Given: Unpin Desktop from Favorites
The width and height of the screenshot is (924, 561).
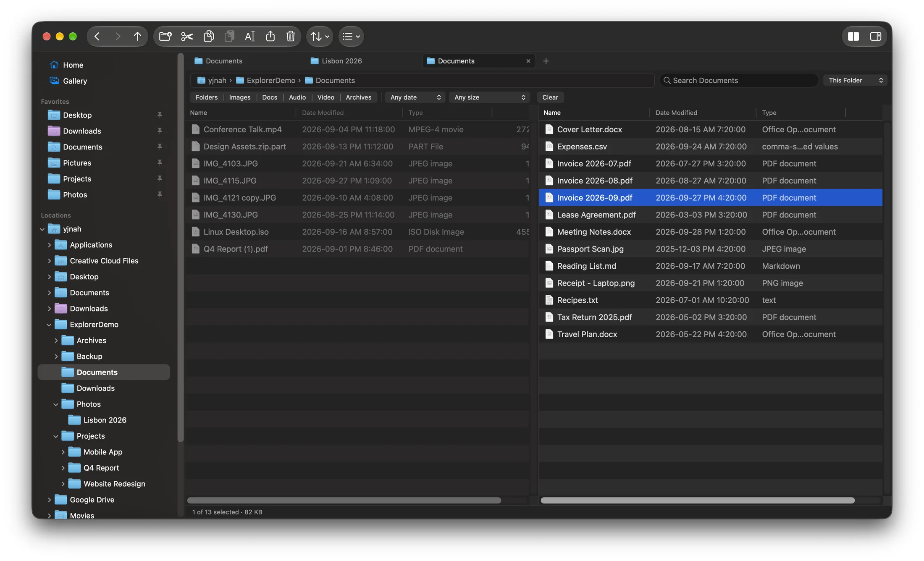Looking at the screenshot, I should point(160,115).
